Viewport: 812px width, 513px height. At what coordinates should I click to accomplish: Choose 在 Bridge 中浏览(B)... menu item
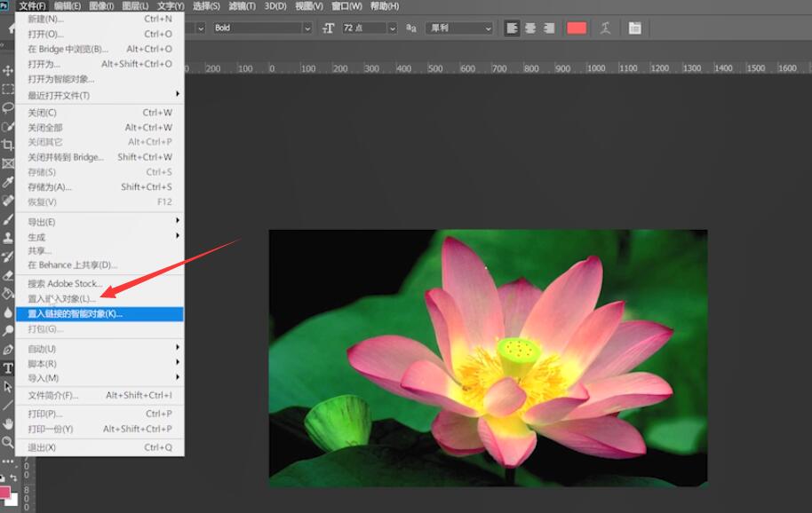coord(100,49)
